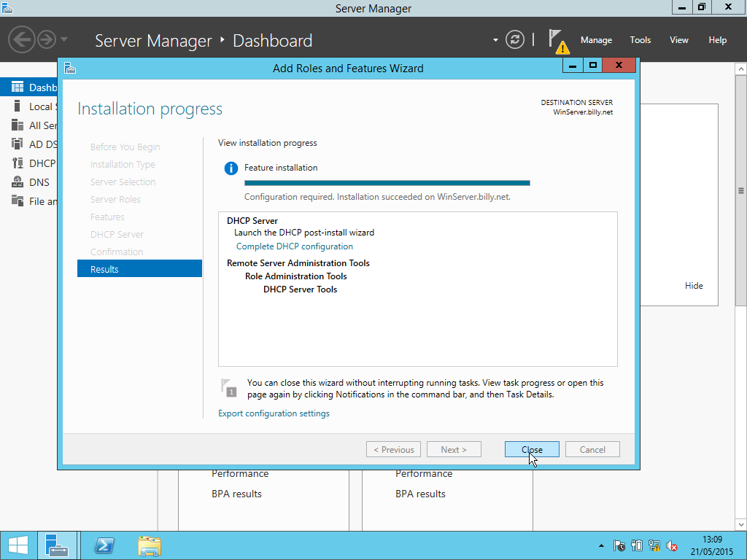Screen dimensions: 747x560
Task: Click DHCP Server Tools result entry
Action: coord(300,289)
